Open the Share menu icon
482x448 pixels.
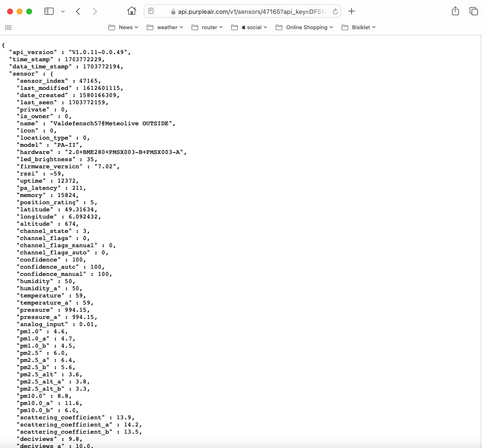(455, 11)
